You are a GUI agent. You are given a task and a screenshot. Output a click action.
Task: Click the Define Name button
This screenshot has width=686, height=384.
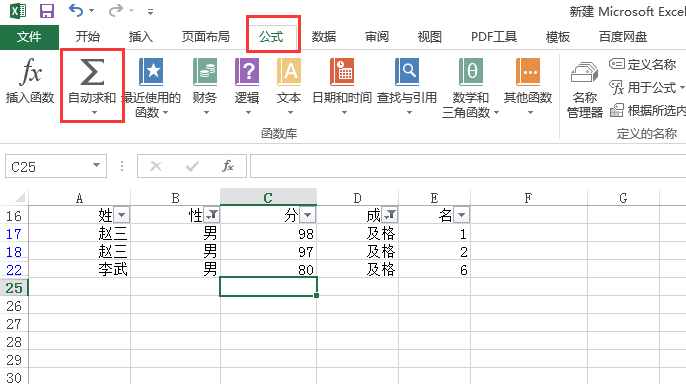click(x=642, y=64)
